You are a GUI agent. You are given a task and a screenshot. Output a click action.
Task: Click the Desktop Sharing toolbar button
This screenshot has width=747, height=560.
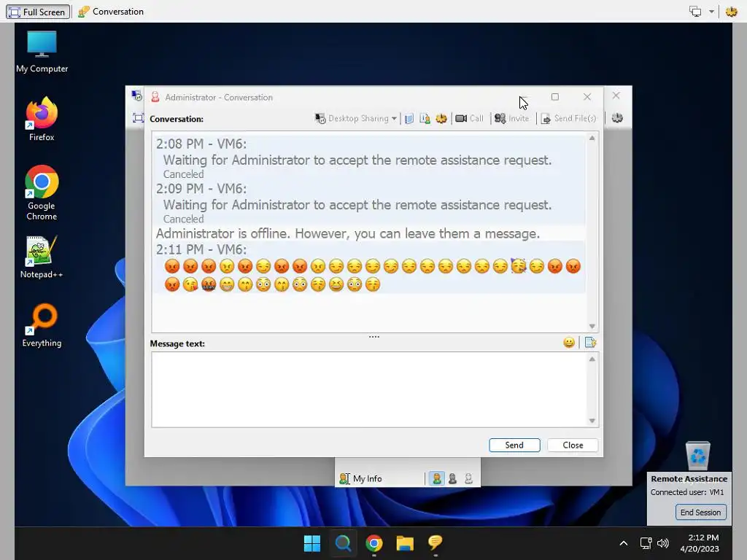(352, 118)
